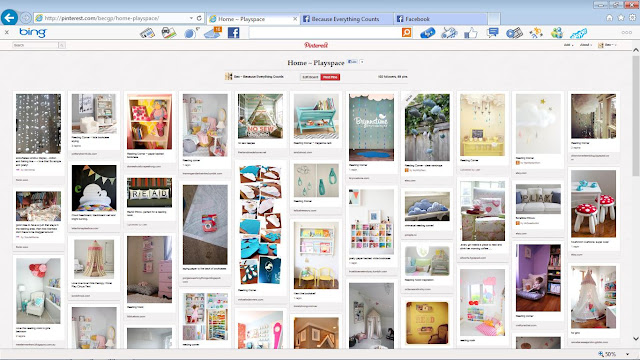Expand the Add menu on Pinterest header

coord(569,45)
